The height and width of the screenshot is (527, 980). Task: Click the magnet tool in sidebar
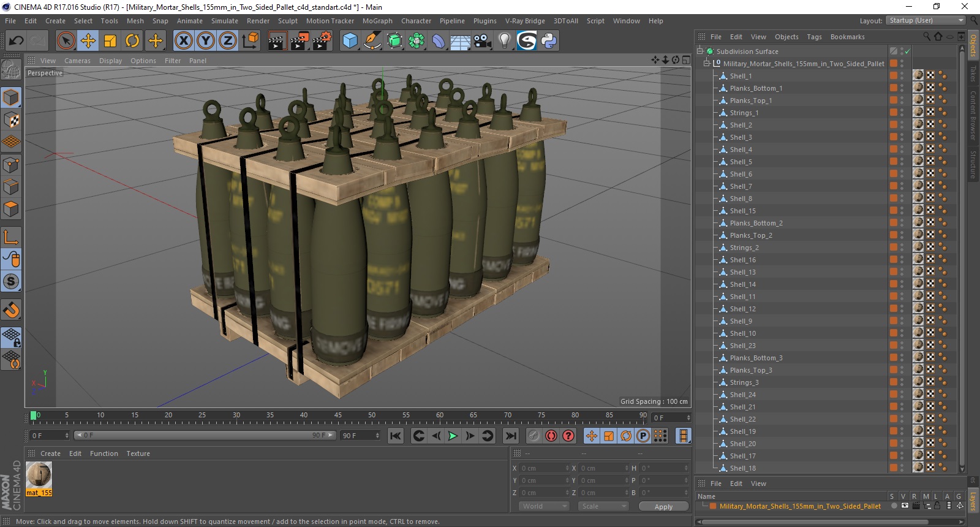click(x=11, y=310)
